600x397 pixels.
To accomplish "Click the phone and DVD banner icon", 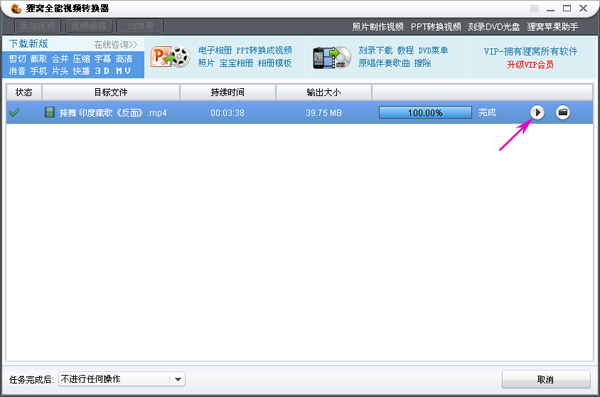I will point(331,58).
